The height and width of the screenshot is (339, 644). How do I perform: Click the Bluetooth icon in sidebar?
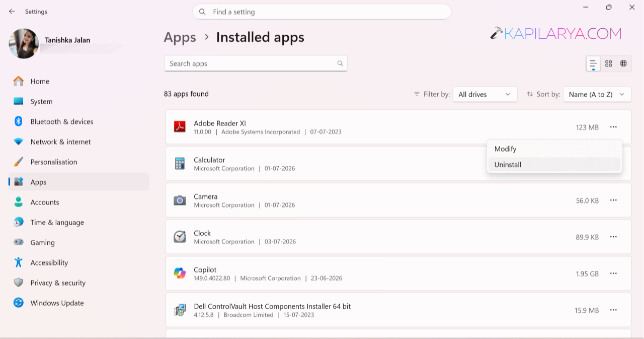pos(19,121)
